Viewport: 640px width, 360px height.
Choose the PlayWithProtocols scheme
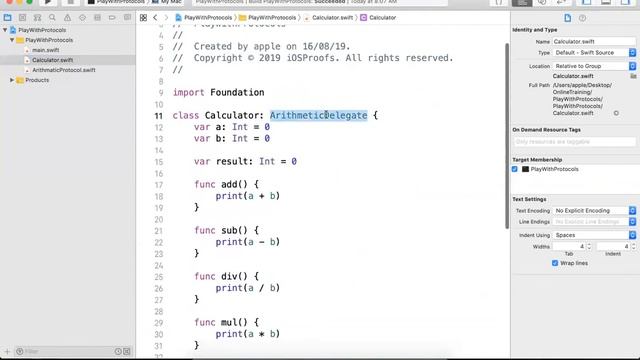(x=116, y=2)
